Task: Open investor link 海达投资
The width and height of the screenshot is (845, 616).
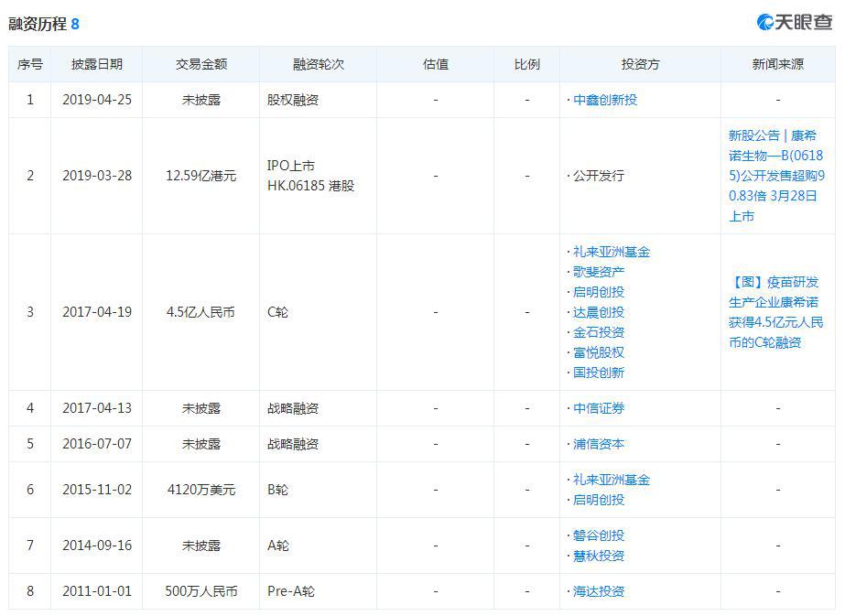Action: click(599, 591)
